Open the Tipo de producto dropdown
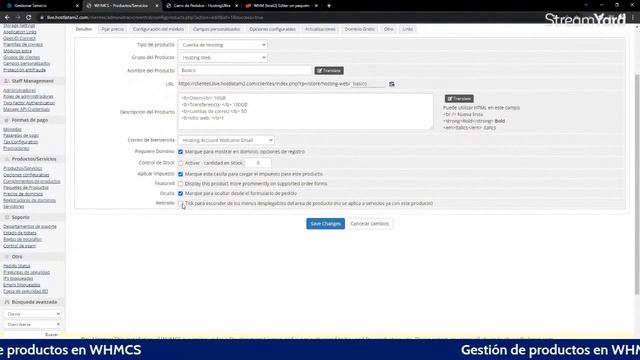The image size is (640, 360). (x=223, y=45)
